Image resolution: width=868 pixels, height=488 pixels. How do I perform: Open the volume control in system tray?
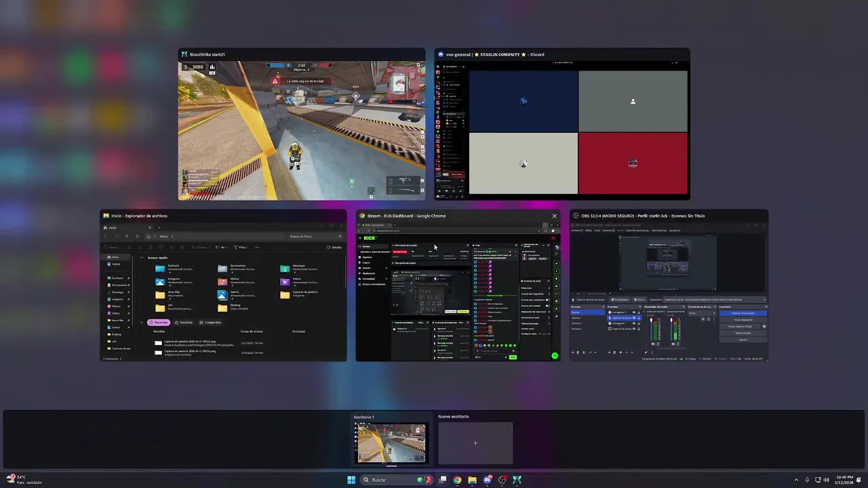point(827,480)
